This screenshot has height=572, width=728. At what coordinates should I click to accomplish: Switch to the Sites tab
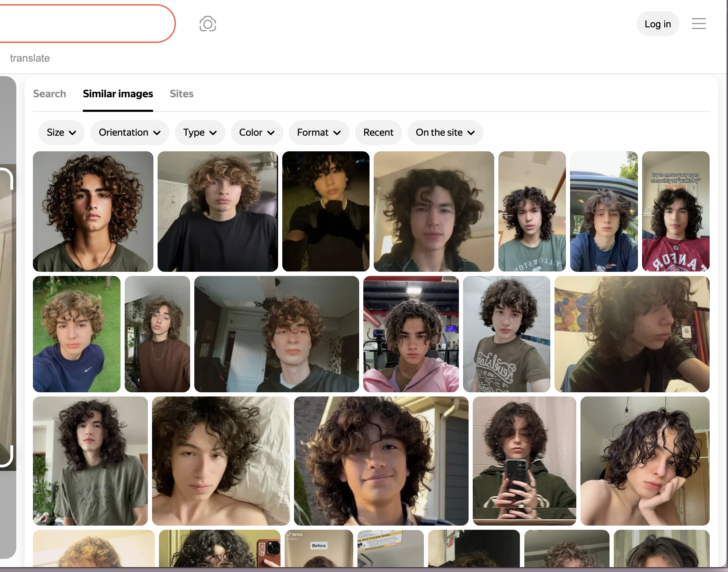pos(181,94)
